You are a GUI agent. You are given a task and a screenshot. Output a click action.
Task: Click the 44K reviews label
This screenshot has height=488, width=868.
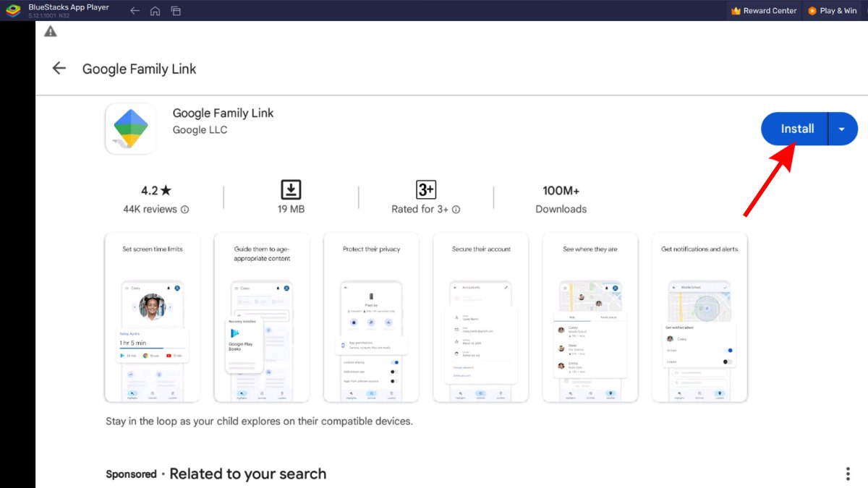pos(150,209)
